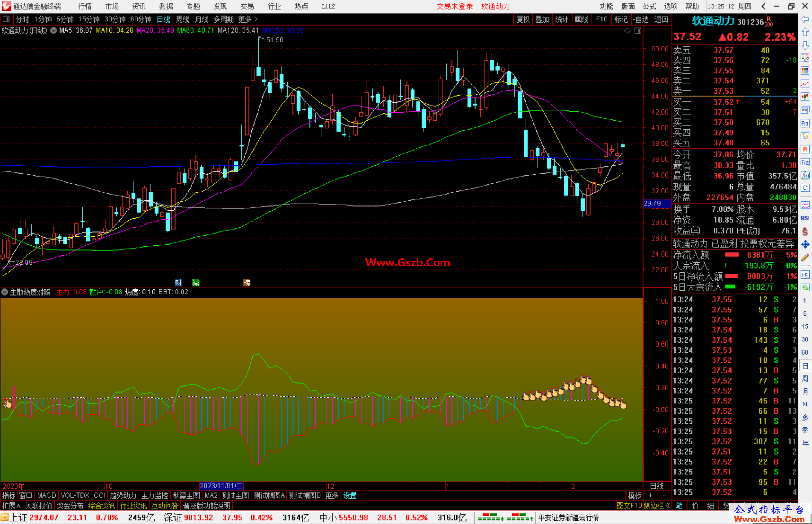The height and width of the screenshot is (524, 812).
Task: Click 普及版功能说明 tab link
Action: [x=207, y=506]
